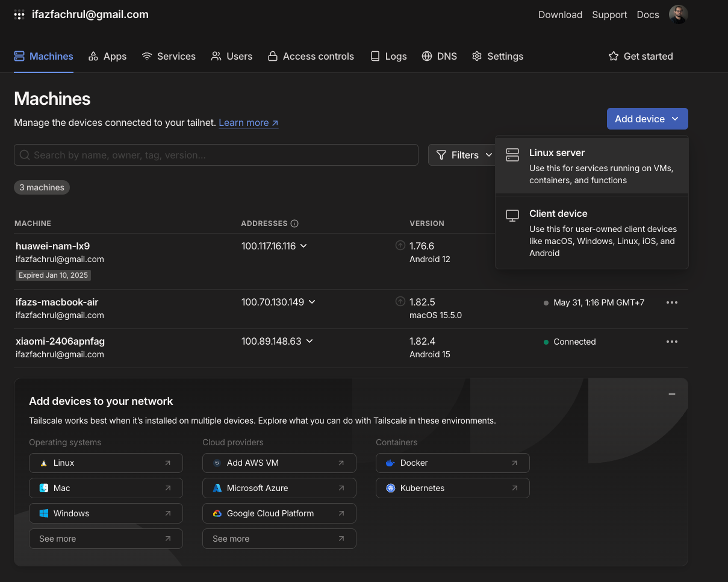This screenshot has height=582, width=728.
Task: Click the Mac Finder icon
Action: pos(43,488)
